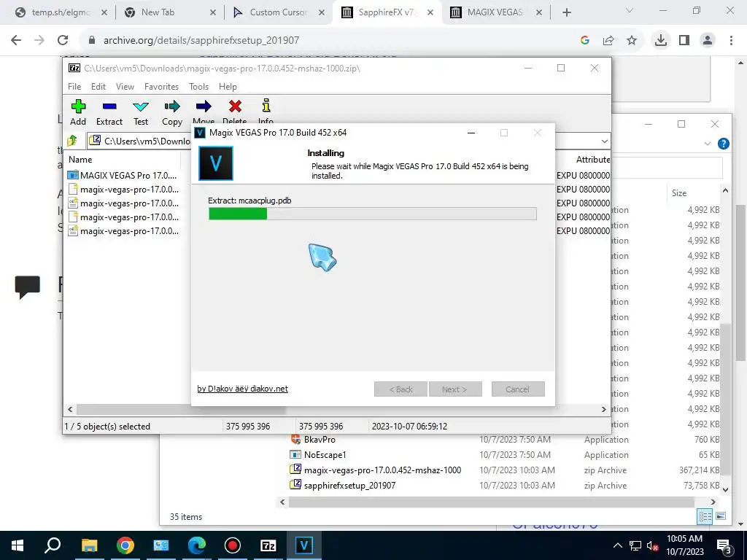Open Chrome three-dot menu
Viewport: 747px width, 560px height.
click(731, 40)
